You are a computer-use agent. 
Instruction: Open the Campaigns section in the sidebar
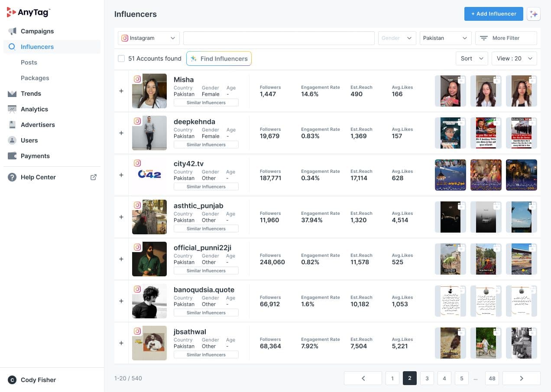point(37,31)
